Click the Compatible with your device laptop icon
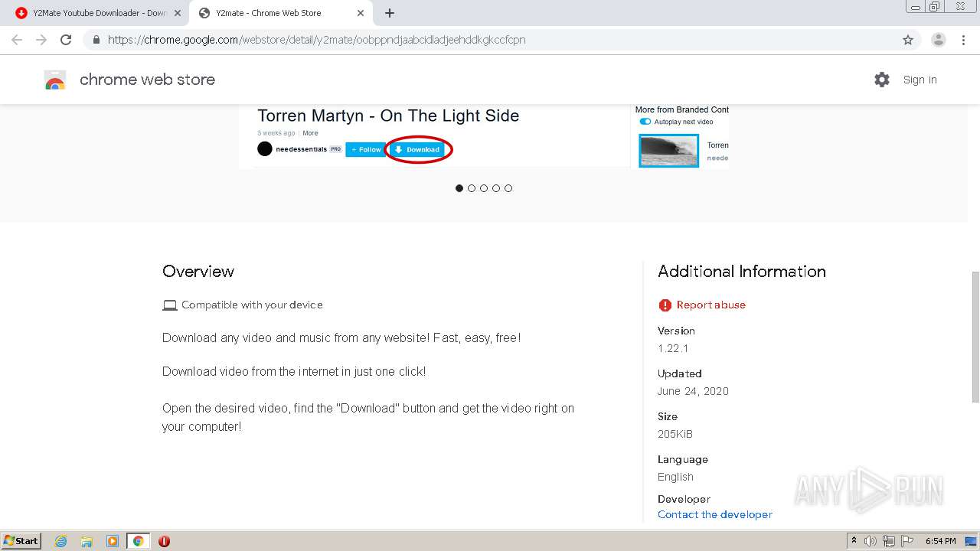Image resolution: width=980 pixels, height=551 pixels. click(x=170, y=305)
